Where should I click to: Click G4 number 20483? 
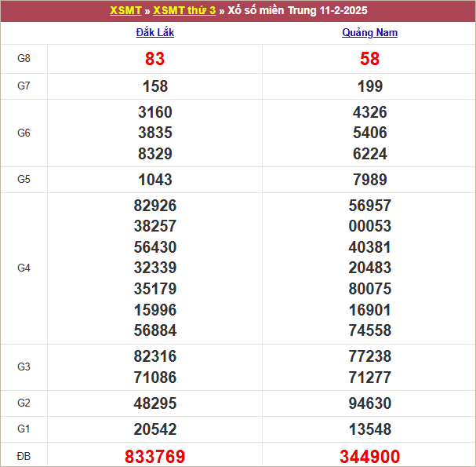[370, 268]
